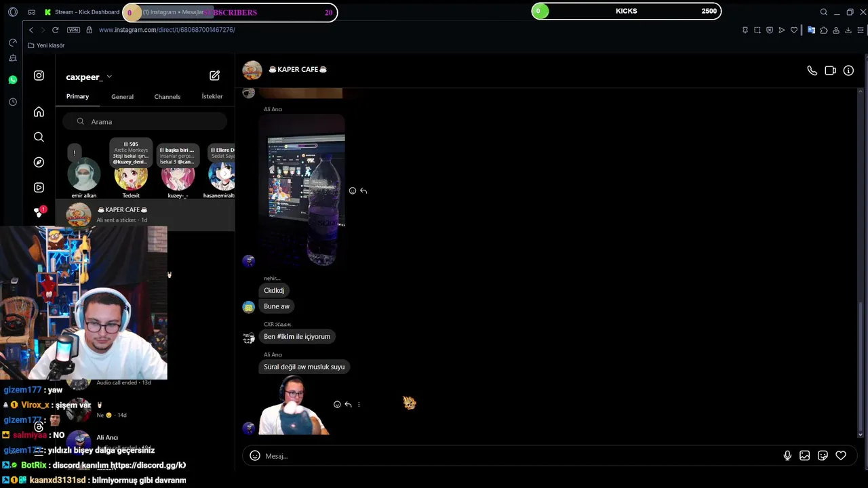Go back one page in the browser
Viewport: 868px width, 488px height.
coord(31,30)
